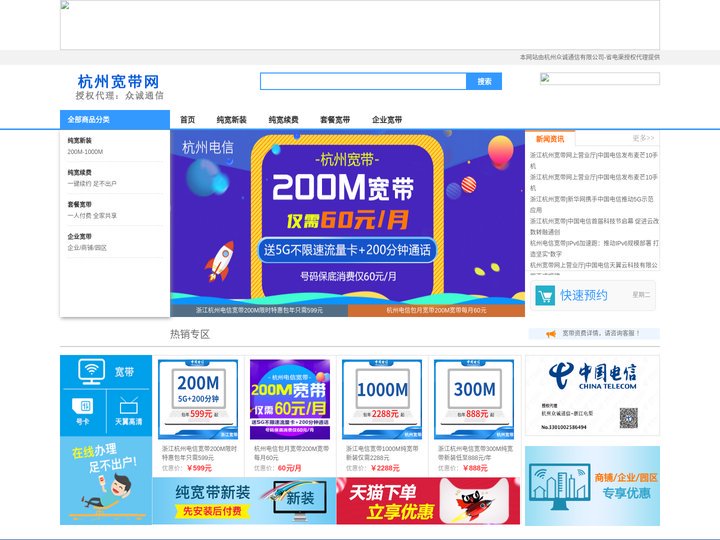Screen dimensions: 720x540
Task: Click the ¥888元 discount price
Action: coord(475,468)
